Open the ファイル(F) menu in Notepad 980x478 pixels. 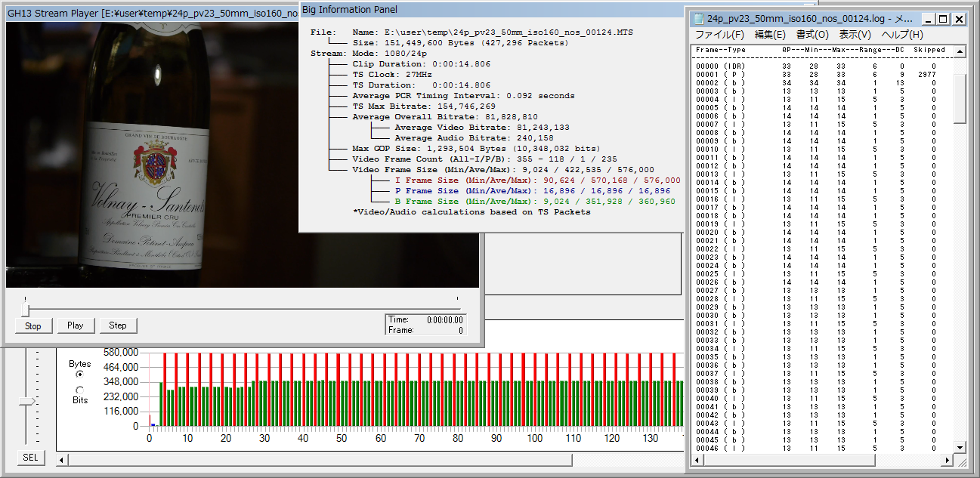point(719,35)
